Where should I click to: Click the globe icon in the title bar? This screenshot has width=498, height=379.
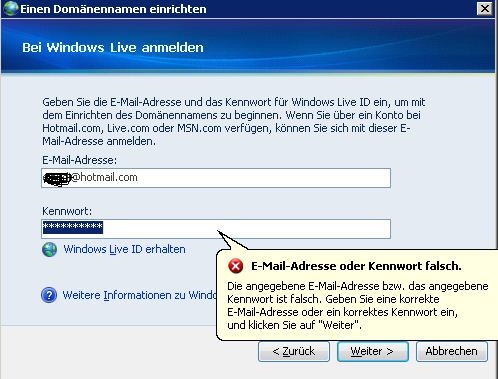tap(10, 8)
